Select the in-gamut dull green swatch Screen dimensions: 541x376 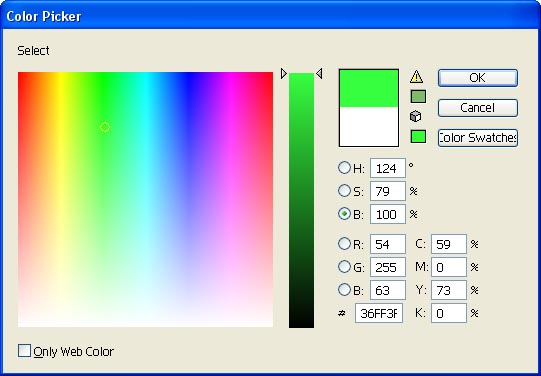point(418,97)
